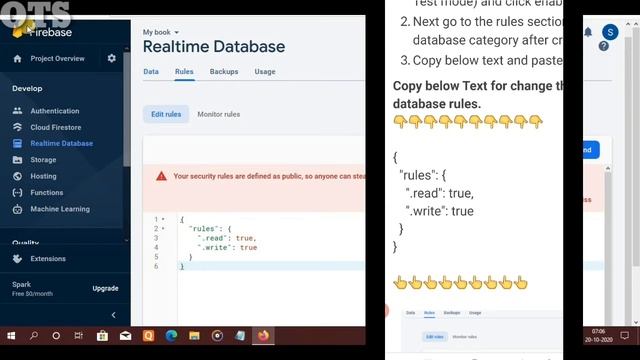Click Storage folder icon
640x360 pixels.
[x=17, y=160]
